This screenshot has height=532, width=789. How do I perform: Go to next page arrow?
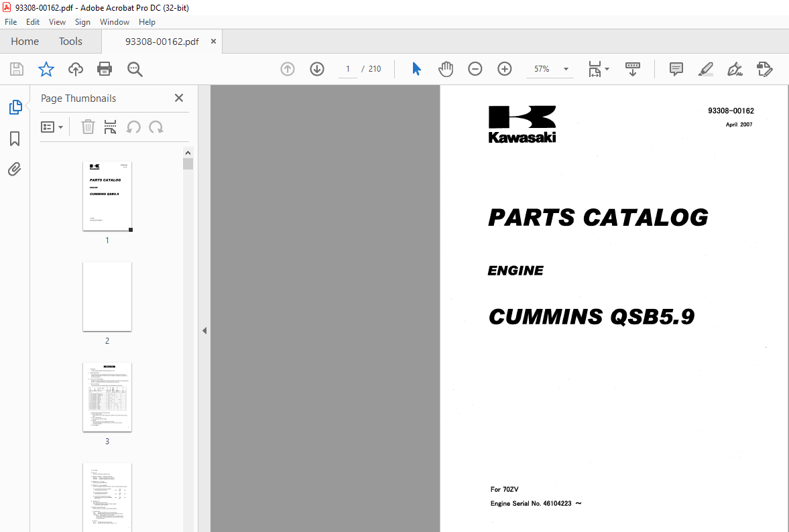pos(317,69)
